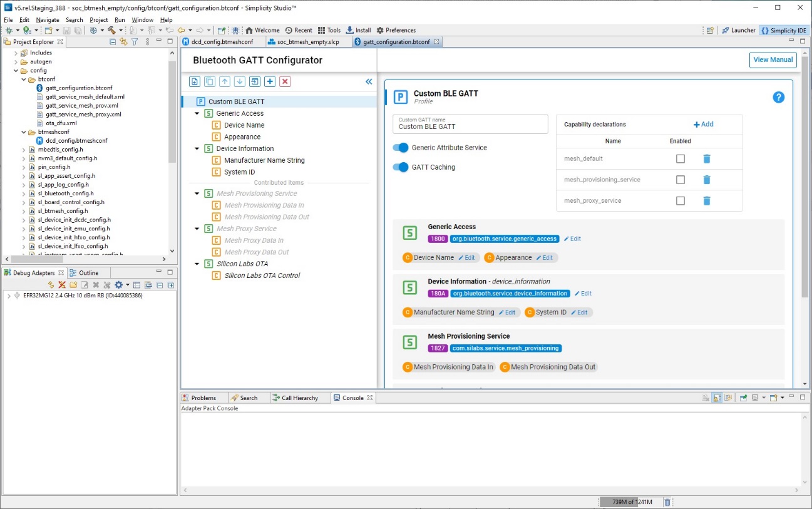Click the heap status memory bar
812x509 pixels.
[631, 502]
